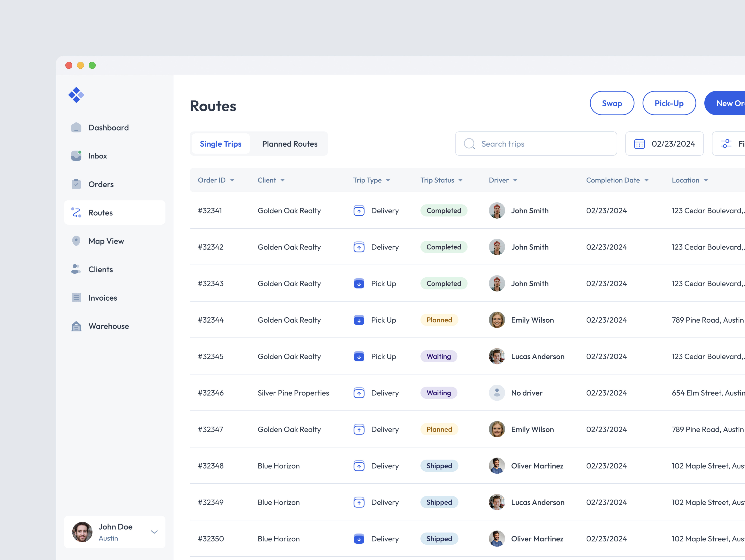745x560 pixels.
Task: Click the Dashboard home icon in sidebar
Action: pos(76,128)
